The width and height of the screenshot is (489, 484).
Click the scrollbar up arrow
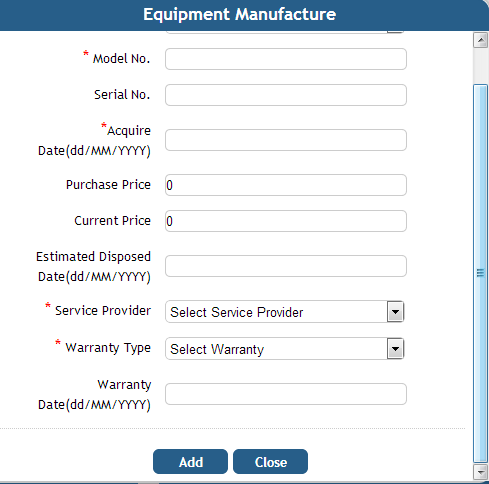[x=480, y=40]
